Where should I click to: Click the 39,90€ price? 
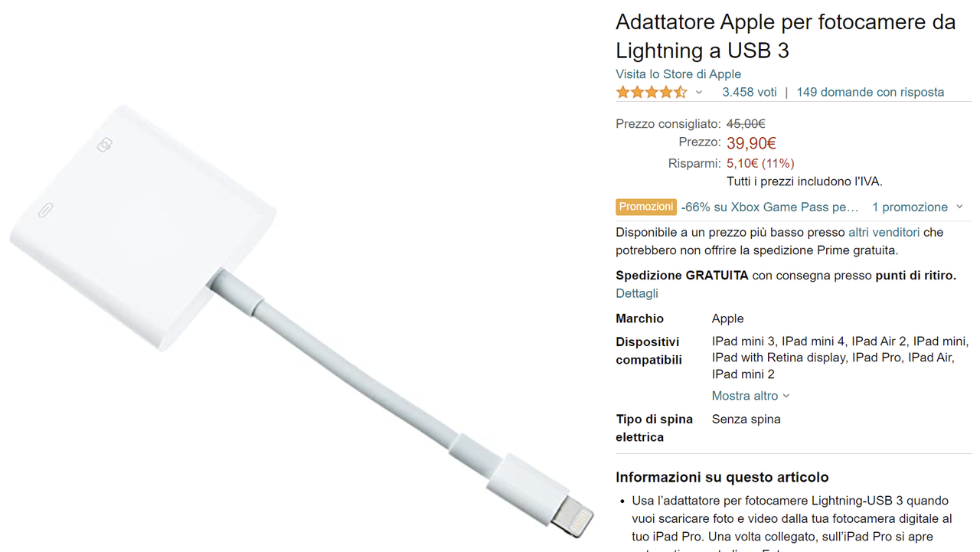[751, 143]
